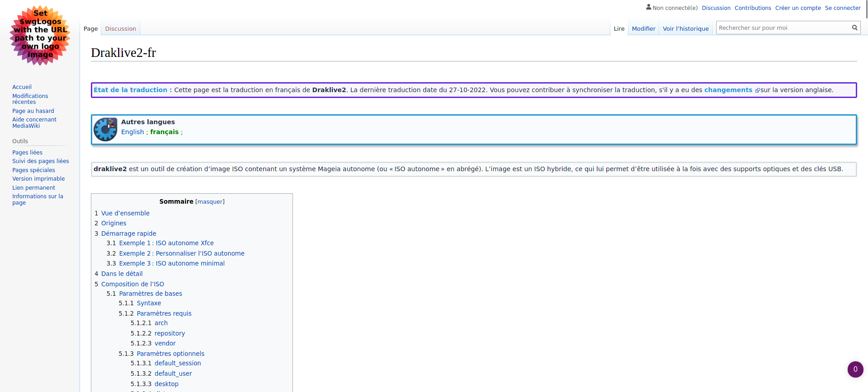Jump to 5.1.2 Paramètres requis entry

pos(155,313)
